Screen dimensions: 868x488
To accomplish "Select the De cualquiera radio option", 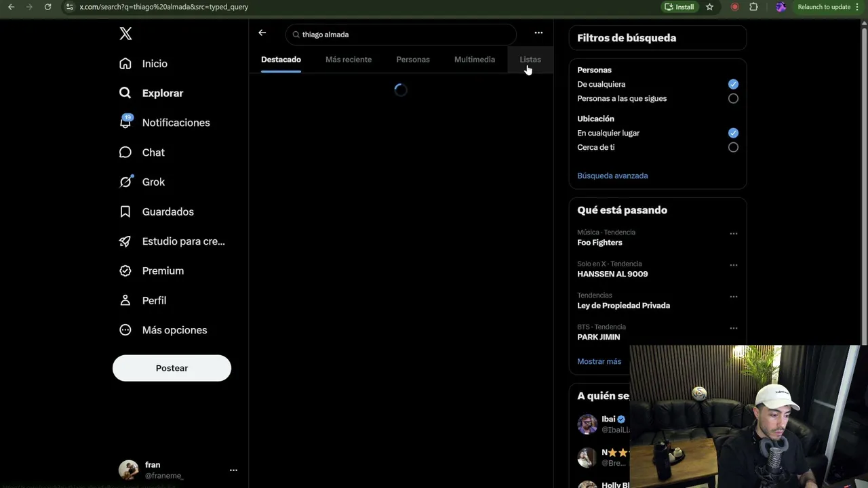I will coord(733,84).
